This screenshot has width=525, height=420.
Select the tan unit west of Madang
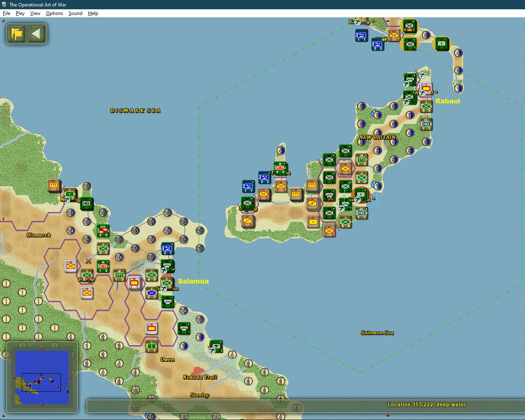[x=54, y=186]
